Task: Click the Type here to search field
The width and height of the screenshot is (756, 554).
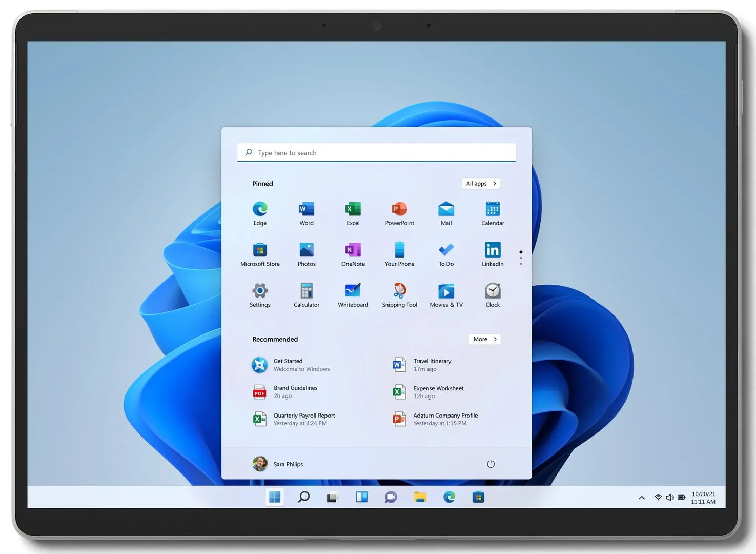Action: tap(377, 153)
